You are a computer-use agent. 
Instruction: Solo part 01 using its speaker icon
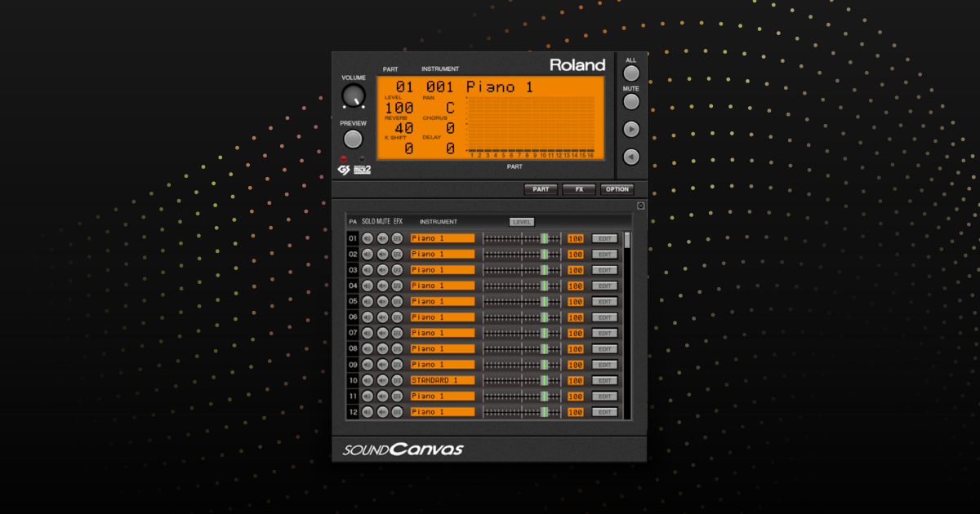tap(367, 238)
